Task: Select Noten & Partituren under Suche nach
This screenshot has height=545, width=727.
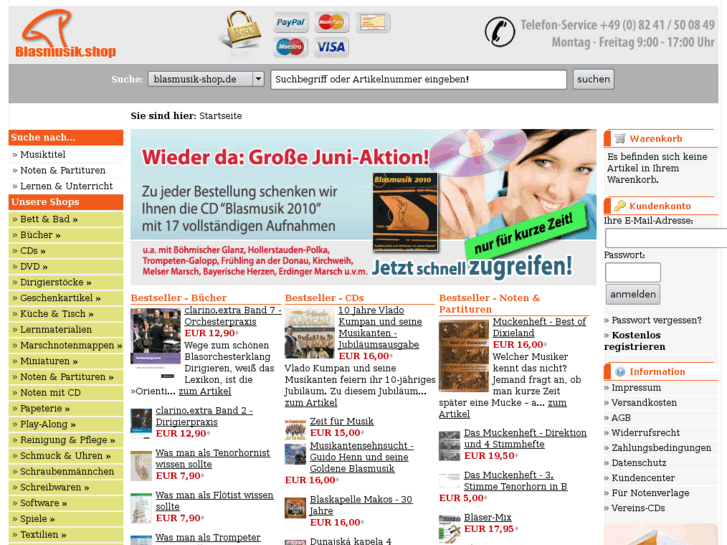Action: pos(63,170)
